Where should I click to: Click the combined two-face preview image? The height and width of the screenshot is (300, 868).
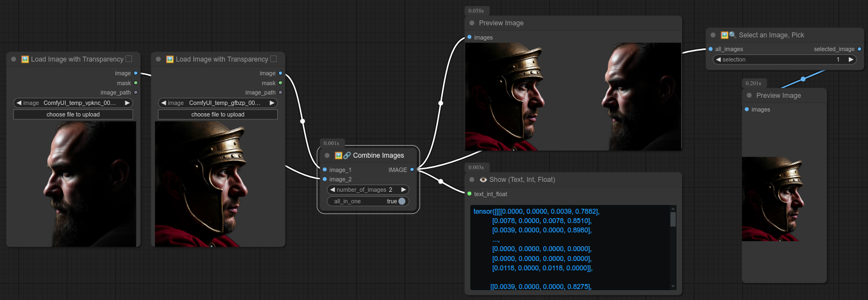(x=573, y=97)
